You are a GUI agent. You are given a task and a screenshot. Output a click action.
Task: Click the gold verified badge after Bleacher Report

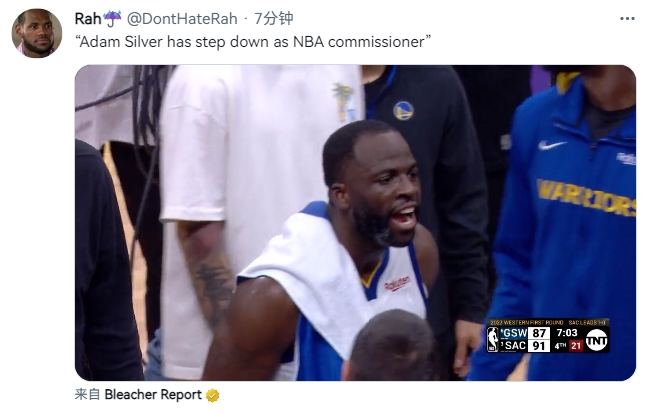212,395
